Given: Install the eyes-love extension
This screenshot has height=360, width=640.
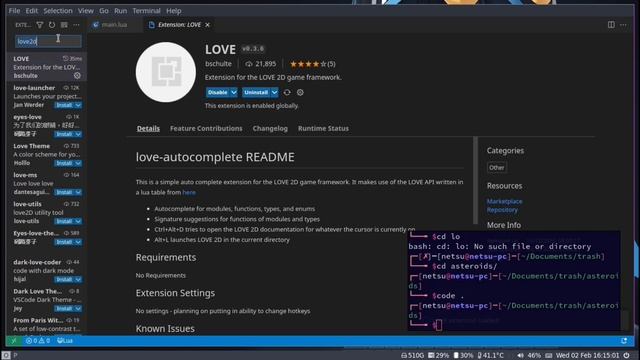Looking at the screenshot, I should [64, 134].
